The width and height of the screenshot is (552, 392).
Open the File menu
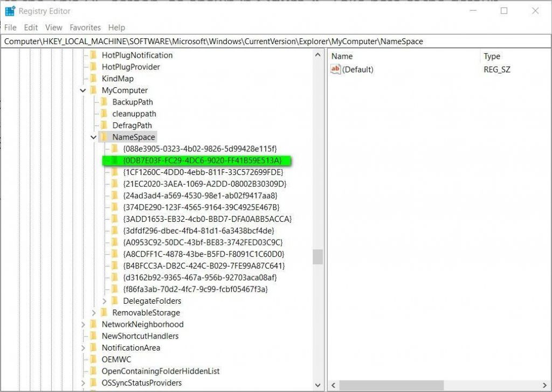(x=10, y=27)
